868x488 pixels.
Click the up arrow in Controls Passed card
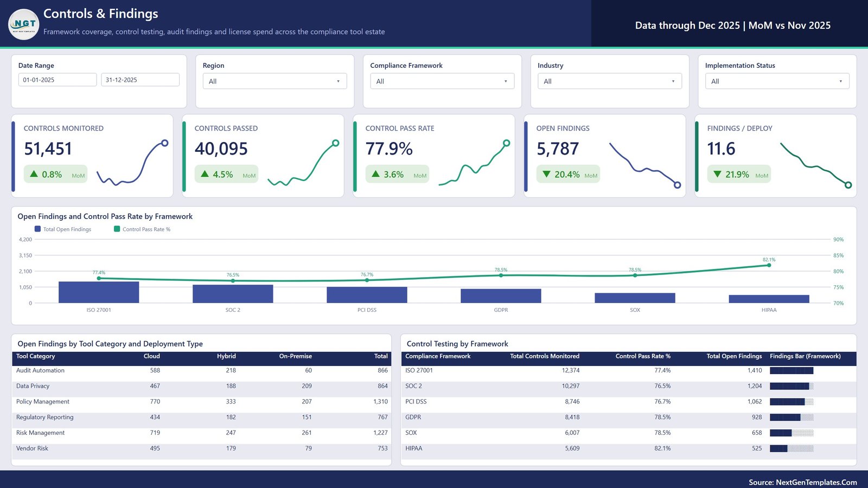(x=205, y=174)
